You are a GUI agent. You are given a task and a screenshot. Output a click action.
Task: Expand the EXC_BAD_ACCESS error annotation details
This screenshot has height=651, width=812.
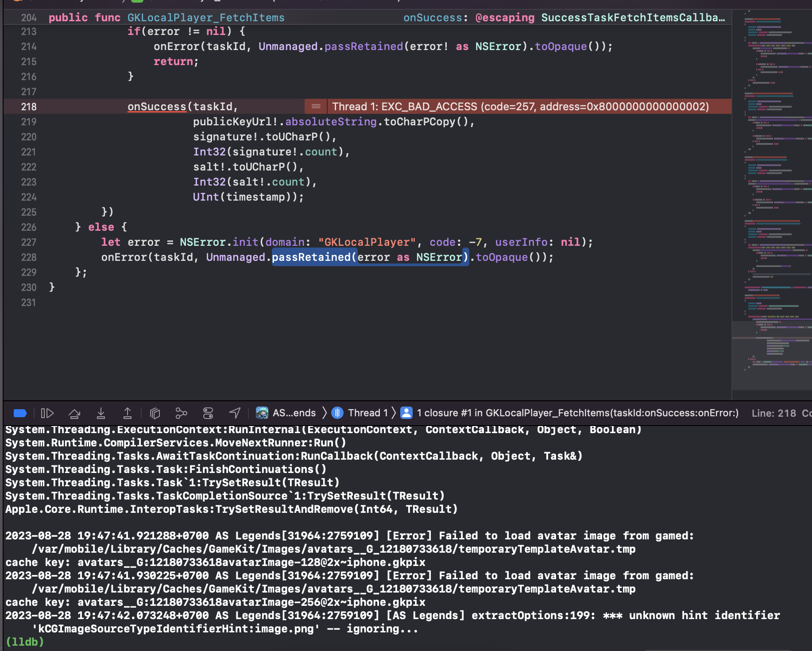pos(316,106)
